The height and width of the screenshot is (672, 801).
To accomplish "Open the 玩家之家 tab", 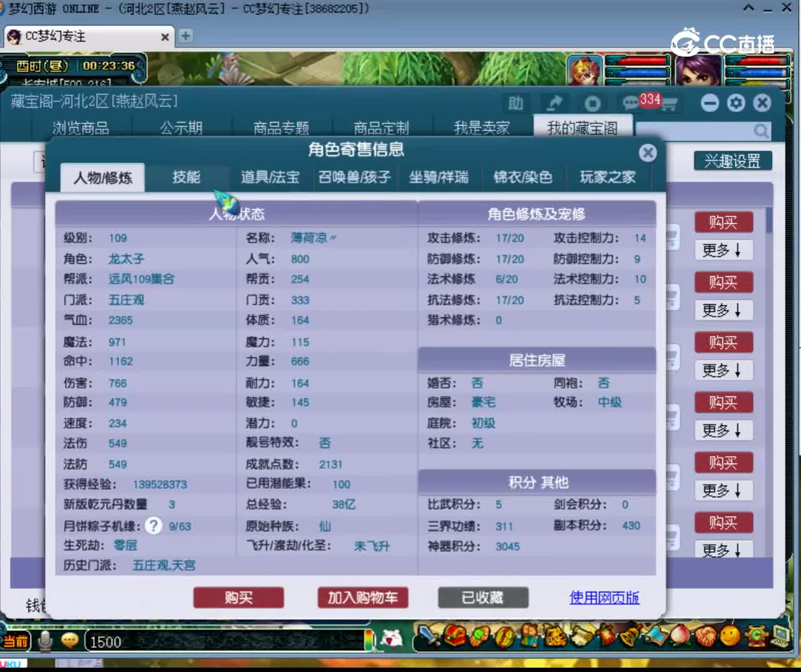I will click(x=608, y=177).
